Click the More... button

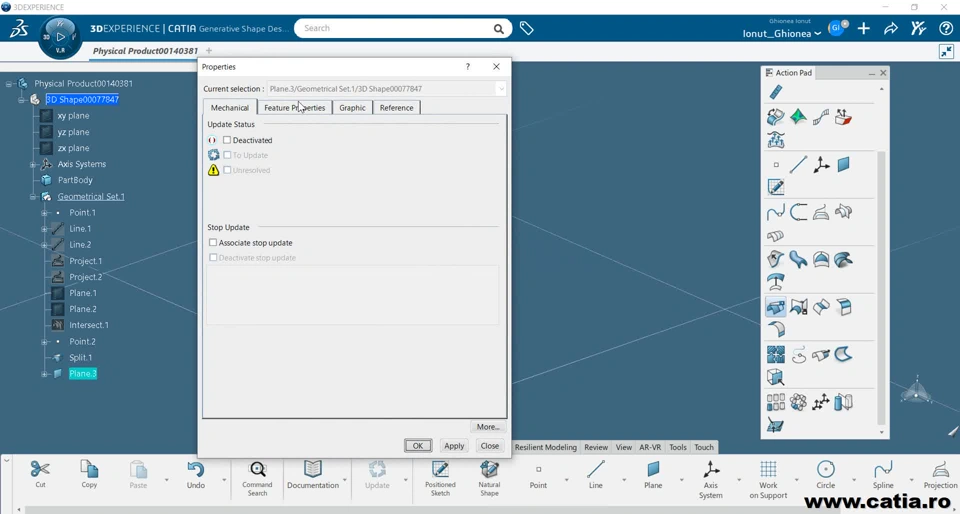point(488,426)
